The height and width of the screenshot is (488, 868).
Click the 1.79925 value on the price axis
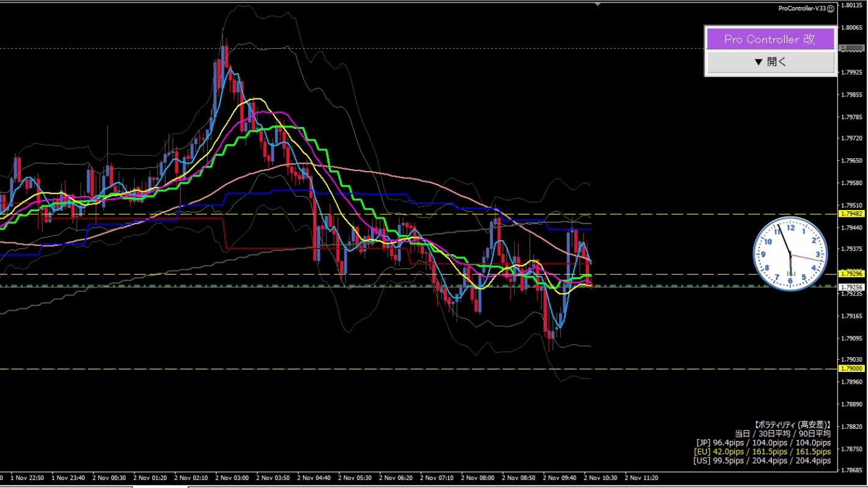click(852, 72)
